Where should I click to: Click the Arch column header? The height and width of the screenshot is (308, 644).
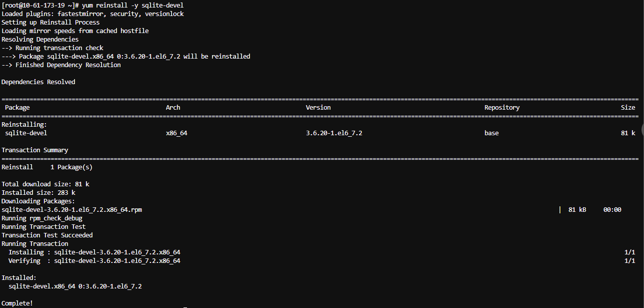pos(173,107)
